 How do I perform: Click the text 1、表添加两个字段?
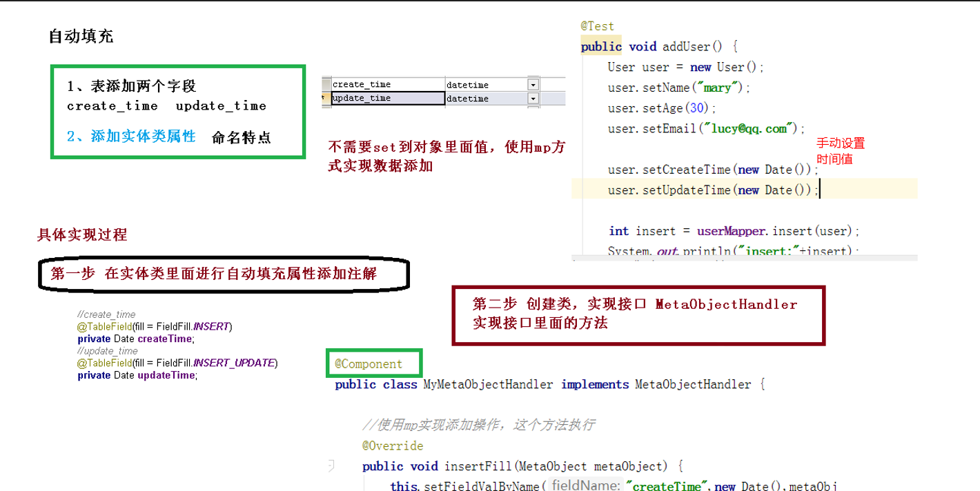tap(132, 86)
